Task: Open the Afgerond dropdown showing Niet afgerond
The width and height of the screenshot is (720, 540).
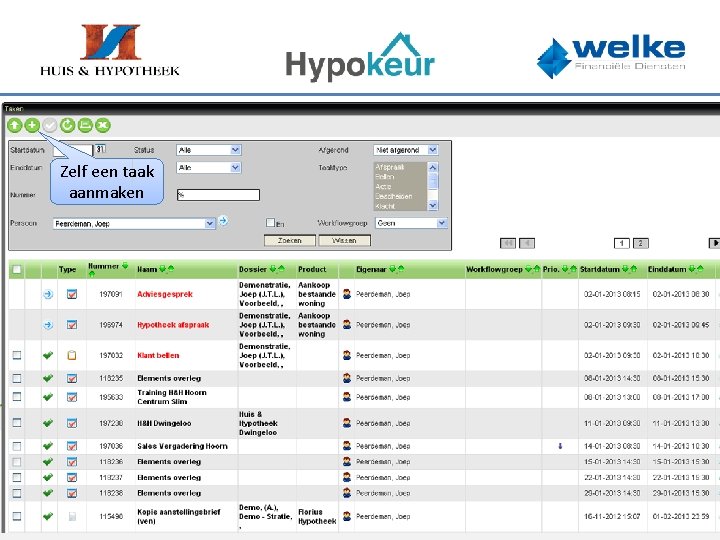Action: point(406,150)
